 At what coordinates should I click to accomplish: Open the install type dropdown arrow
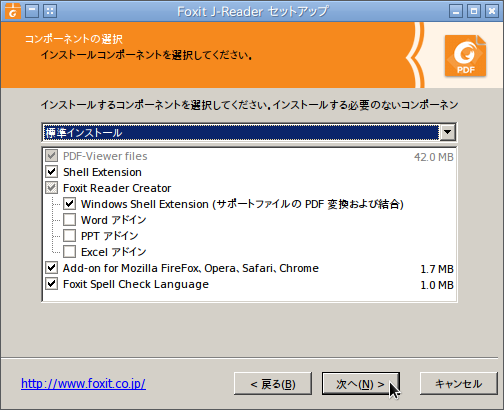point(447,132)
